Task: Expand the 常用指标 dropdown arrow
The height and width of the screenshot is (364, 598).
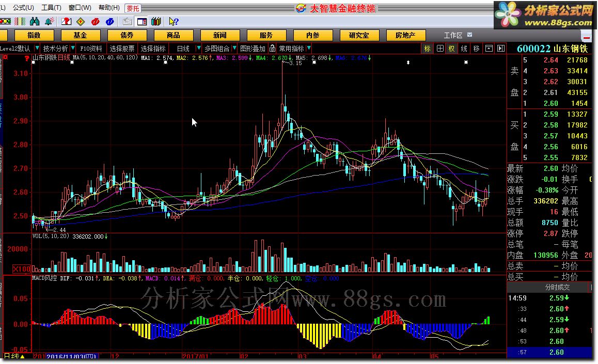Action: pos(308,48)
